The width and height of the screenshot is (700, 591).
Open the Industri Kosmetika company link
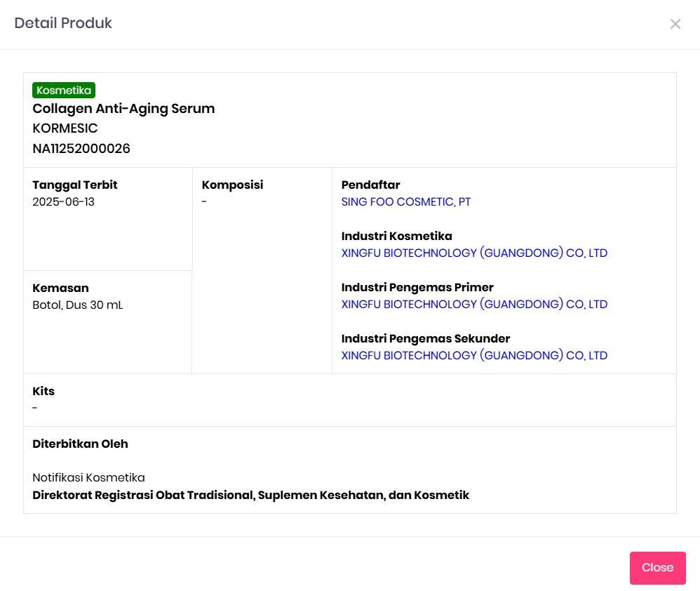click(474, 253)
